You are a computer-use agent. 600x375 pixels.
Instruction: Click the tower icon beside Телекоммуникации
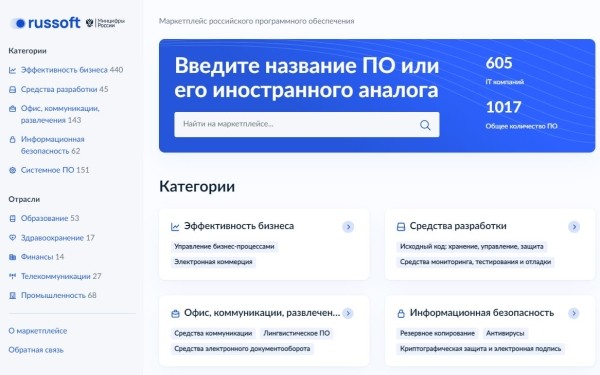(x=13, y=276)
